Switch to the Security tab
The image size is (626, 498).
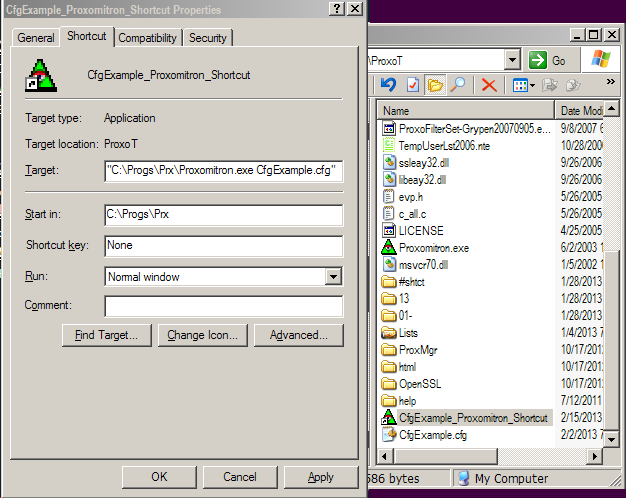[x=207, y=38]
